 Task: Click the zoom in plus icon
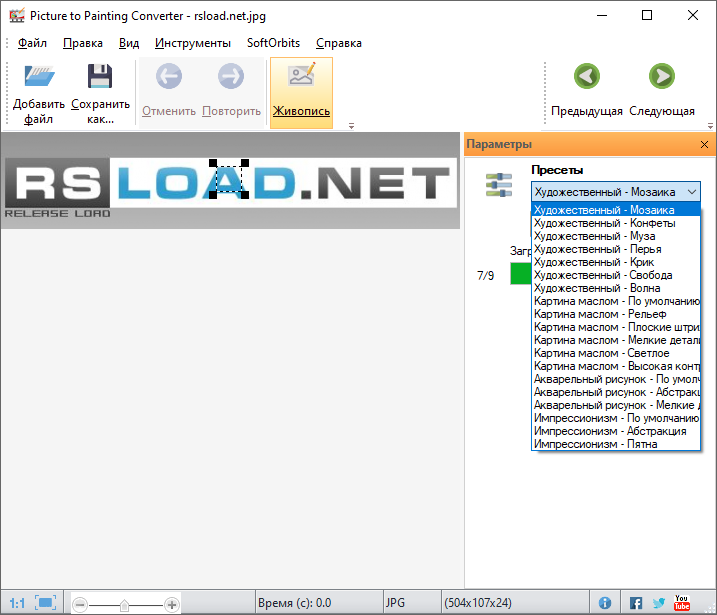click(172, 605)
